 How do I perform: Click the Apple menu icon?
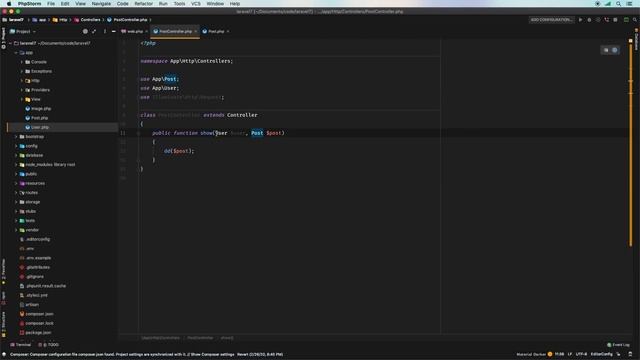9,4
